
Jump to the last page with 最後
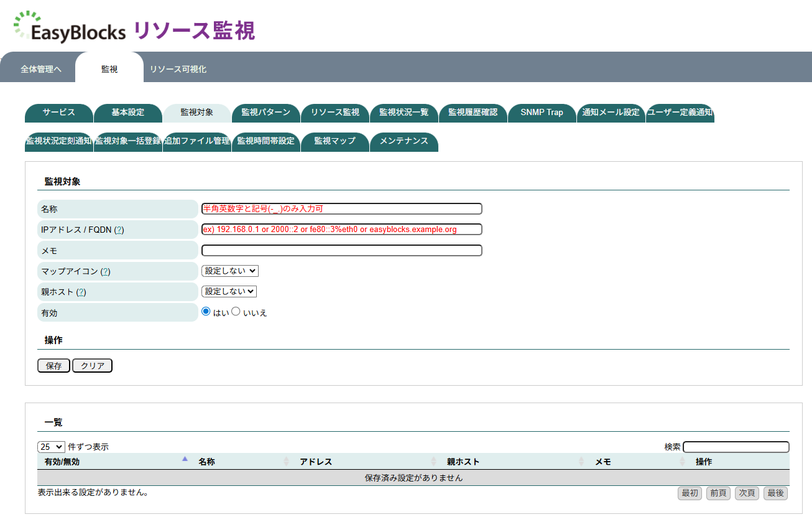775,493
